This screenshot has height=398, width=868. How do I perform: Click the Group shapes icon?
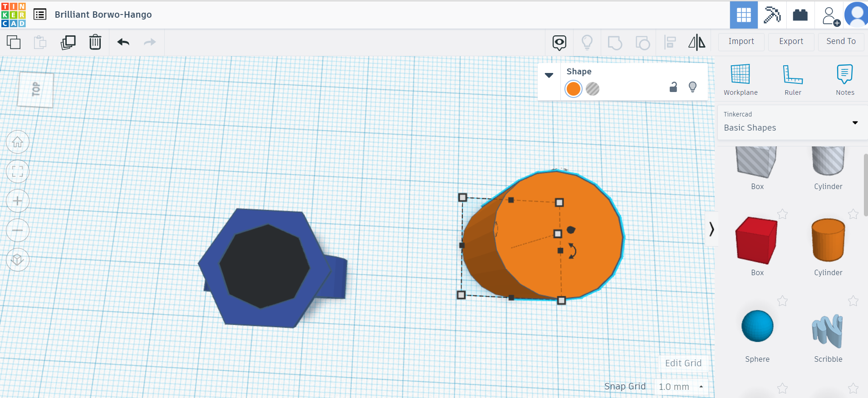(615, 43)
